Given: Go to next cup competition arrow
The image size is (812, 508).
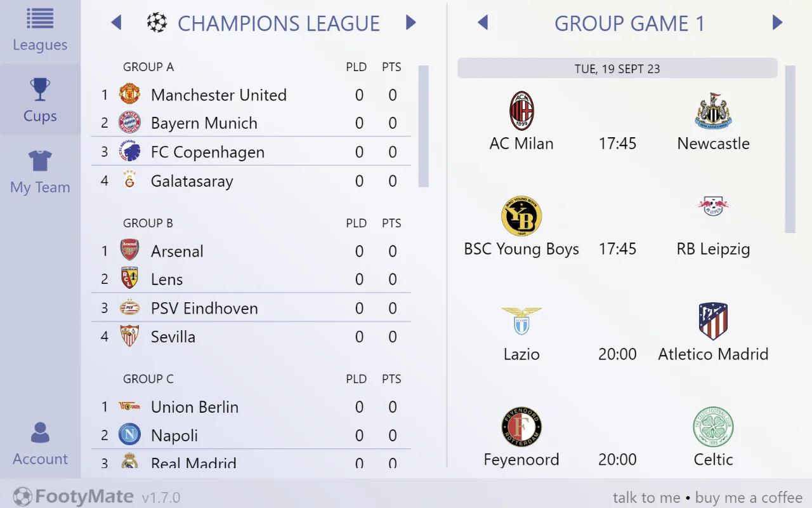Looking at the screenshot, I should [410, 23].
